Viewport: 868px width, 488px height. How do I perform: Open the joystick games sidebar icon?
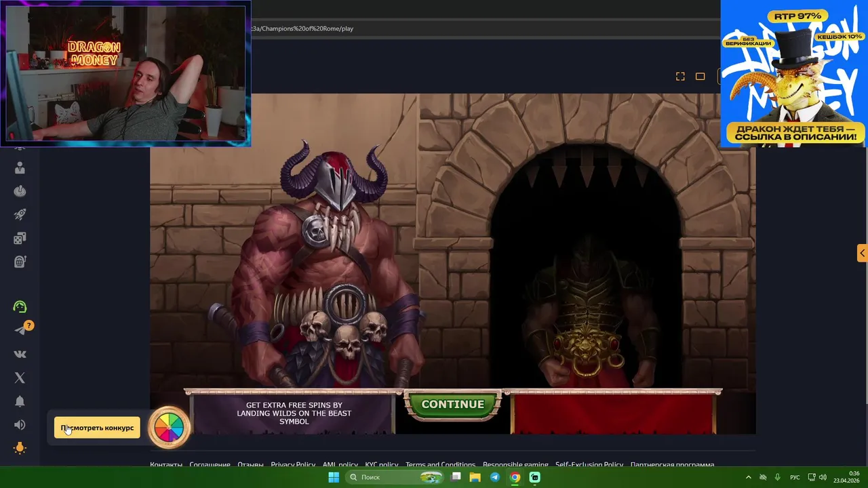tap(20, 191)
